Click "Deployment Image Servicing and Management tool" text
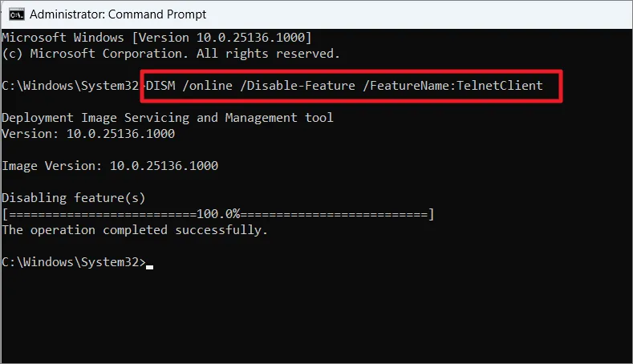The width and height of the screenshot is (633, 364). (167, 118)
